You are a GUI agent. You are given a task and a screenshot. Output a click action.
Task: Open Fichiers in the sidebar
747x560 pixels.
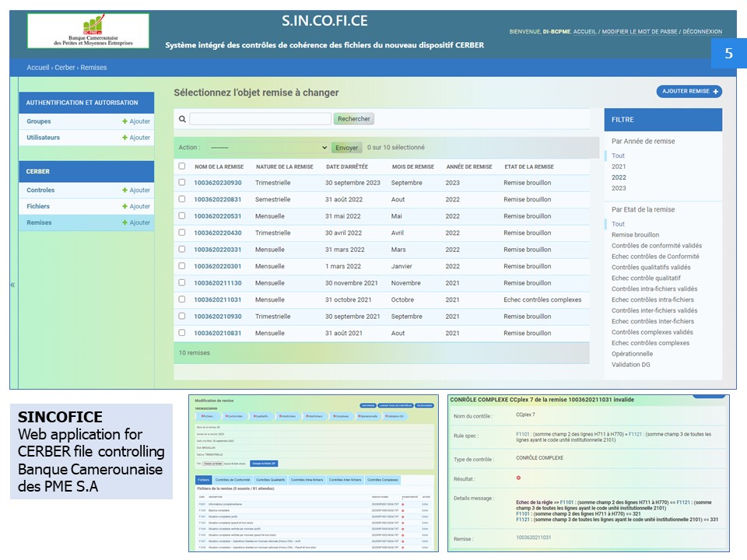pyautogui.click(x=38, y=206)
